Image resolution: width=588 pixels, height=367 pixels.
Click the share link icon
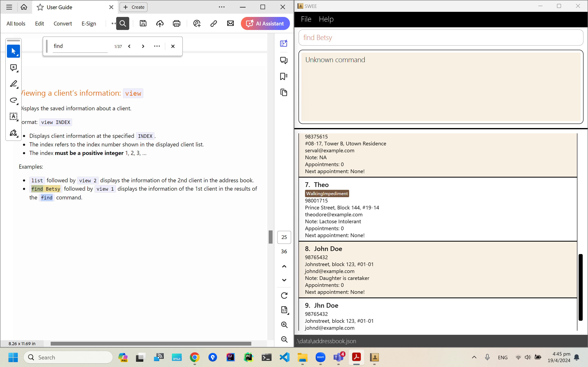pos(213,23)
